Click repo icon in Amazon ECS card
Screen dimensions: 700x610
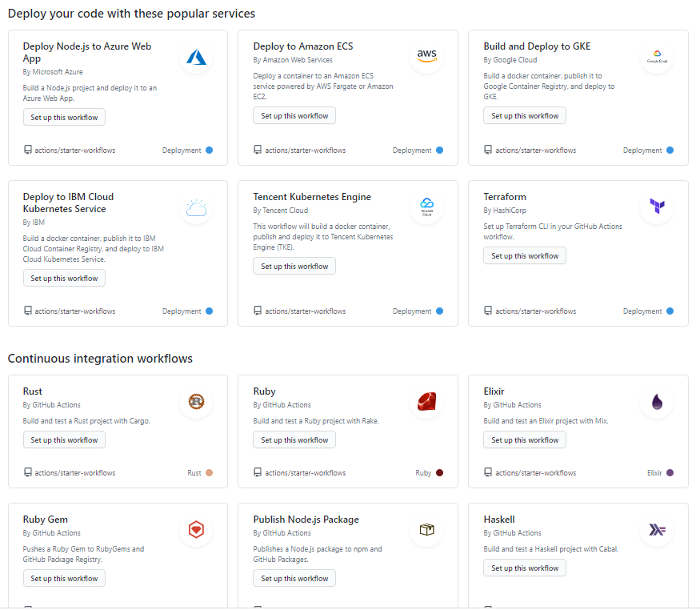click(257, 150)
